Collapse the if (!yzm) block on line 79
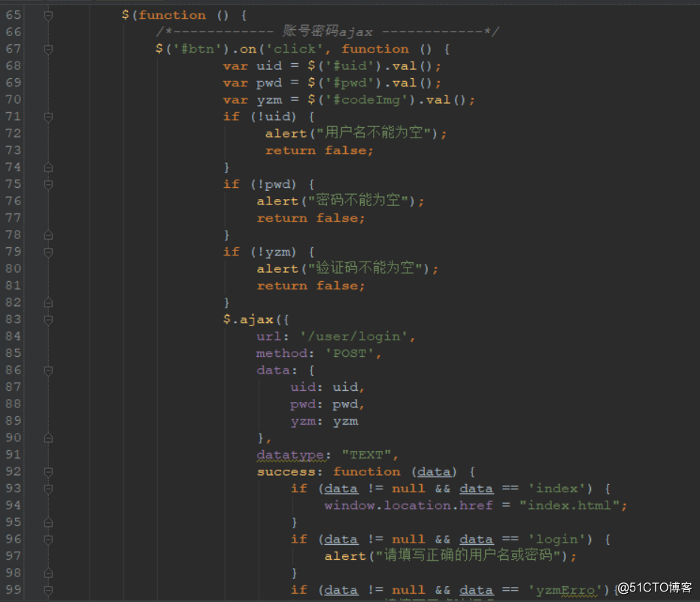 click(x=48, y=253)
